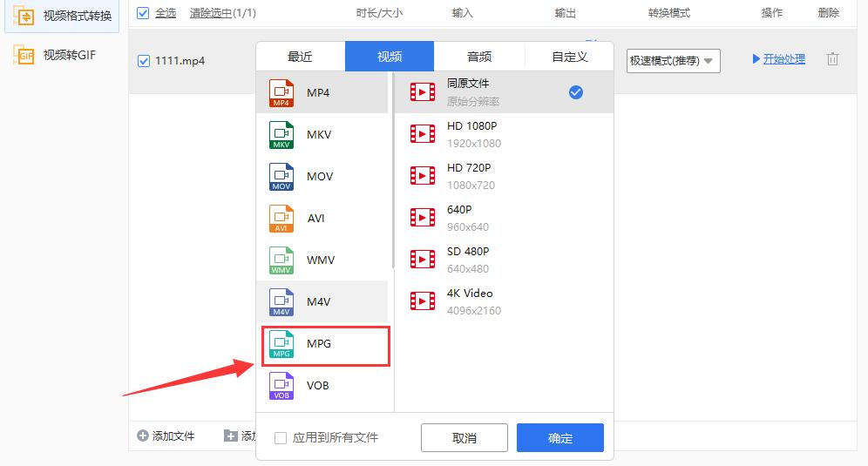Click the 1111.mp4 file name

tap(180, 61)
